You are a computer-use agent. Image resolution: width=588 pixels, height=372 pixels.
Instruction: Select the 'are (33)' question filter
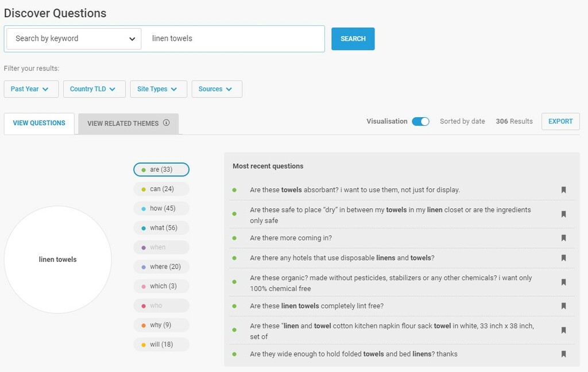161,169
